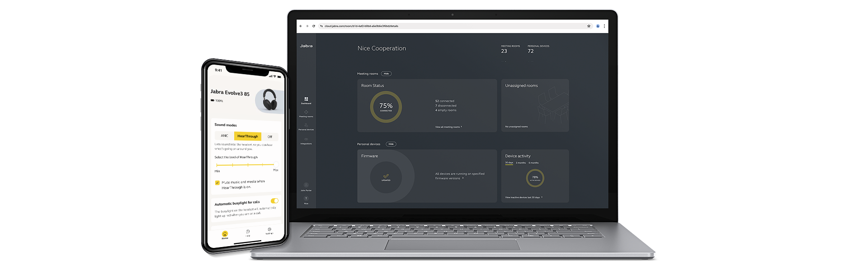
Task: Toggle Automatic busylight for calls switch
Action: pyautogui.click(x=274, y=201)
